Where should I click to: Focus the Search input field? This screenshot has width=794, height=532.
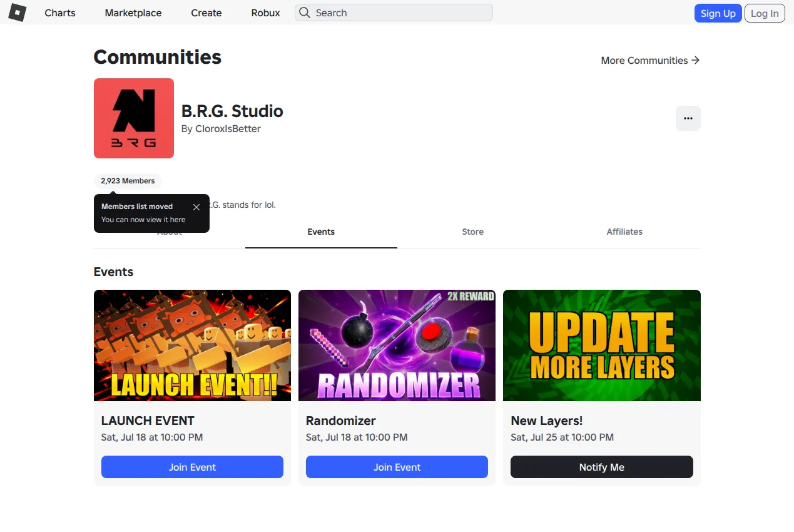pyautogui.click(x=394, y=13)
